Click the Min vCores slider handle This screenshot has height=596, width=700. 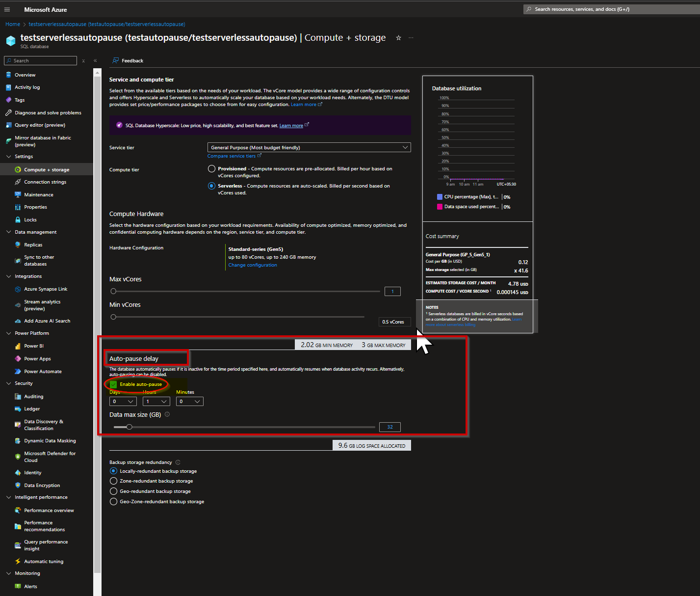click(113, 317)
